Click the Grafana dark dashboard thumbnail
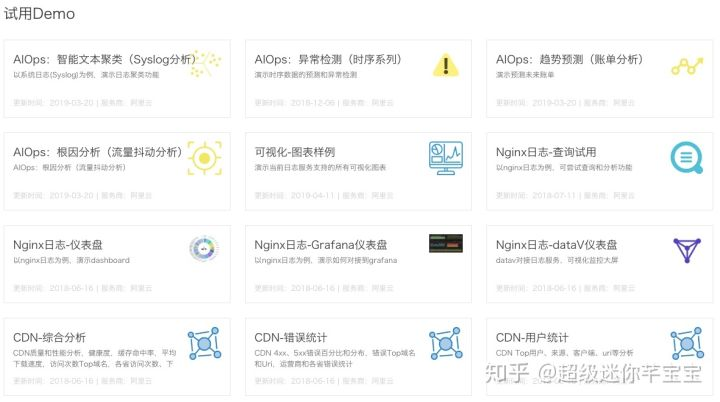This screenshot has width=720, height=402. click(446, 243)
